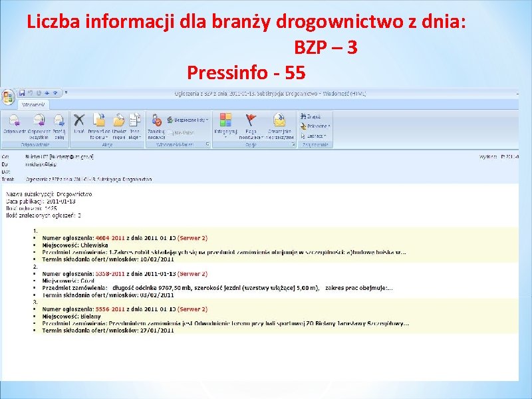Open the Office button menu
The height and width of the screenshot is (399, 532).
8,96
